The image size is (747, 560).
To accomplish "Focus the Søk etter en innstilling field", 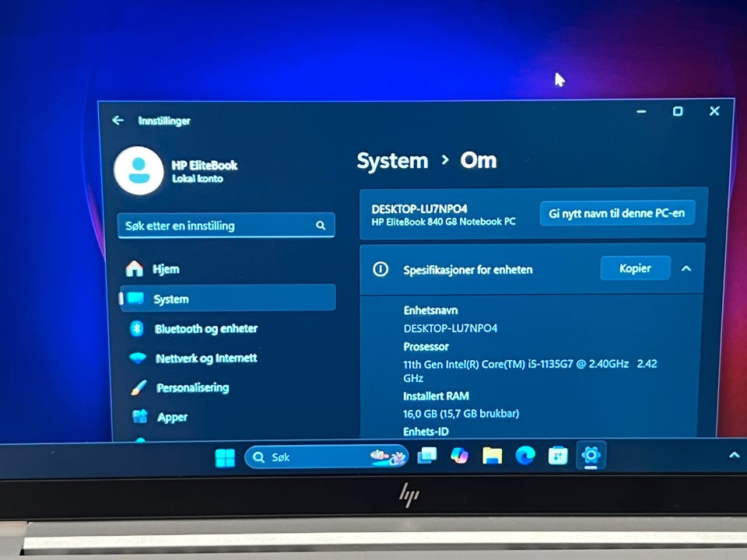I will [x=226, y=226].
